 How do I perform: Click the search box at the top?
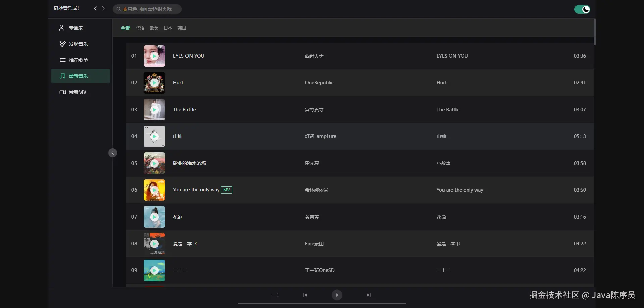tap(148, 9)
